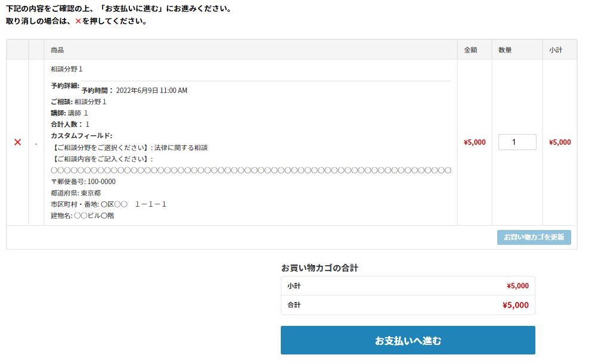This screenshot has width=595, height=364.
Task: Click the お買い物カゴの合計 heading
Action: [320, 268]
